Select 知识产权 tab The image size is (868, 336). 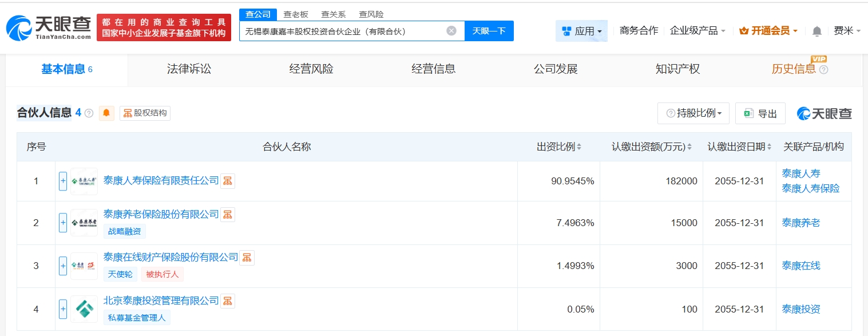coord(677,69)
